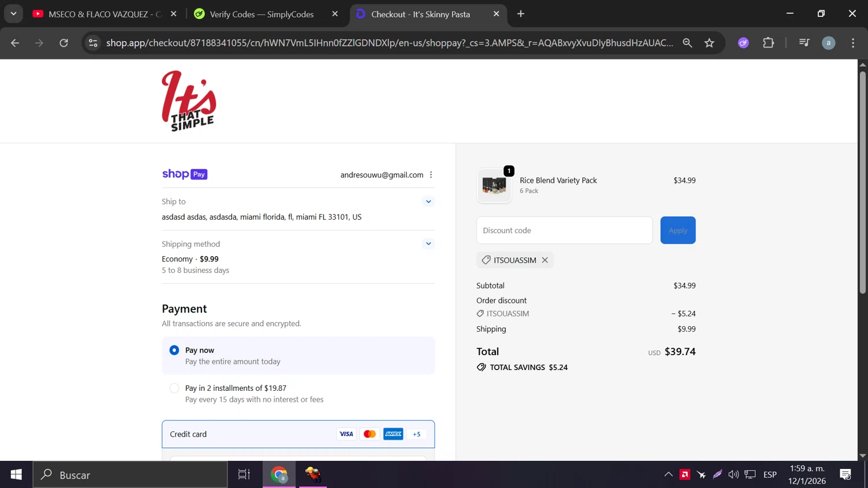Open the tab search dropdown arrow
Image resolution: width=868 pixels, height=488 pixels.
coord(13,14)
